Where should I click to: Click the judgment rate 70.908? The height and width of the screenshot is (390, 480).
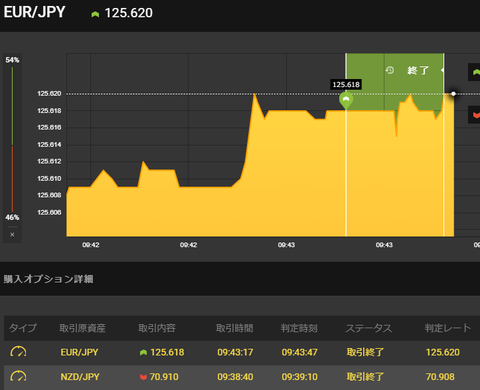click(440, 377)
